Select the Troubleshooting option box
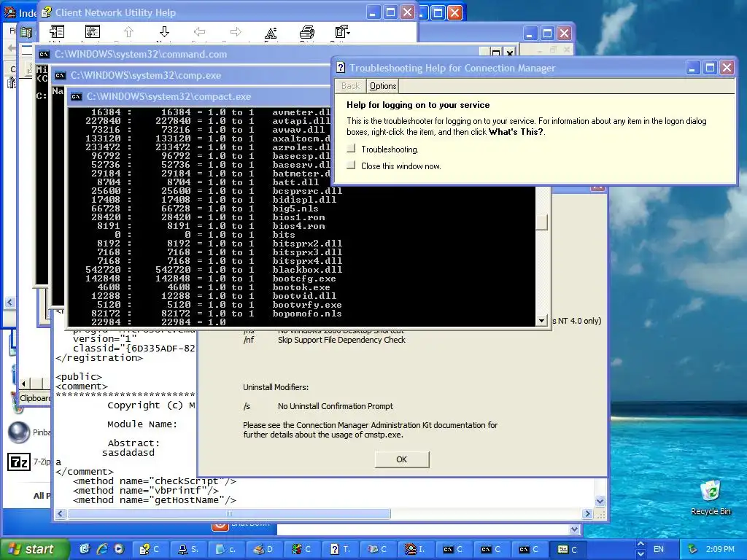 (351, 149)
